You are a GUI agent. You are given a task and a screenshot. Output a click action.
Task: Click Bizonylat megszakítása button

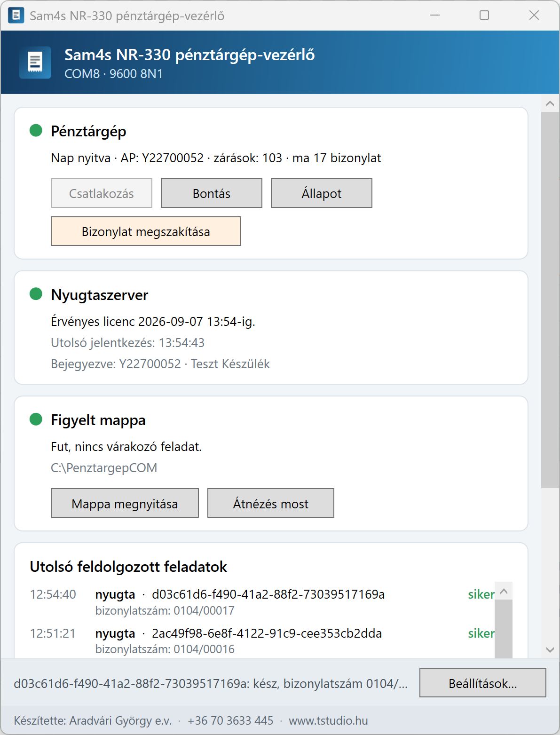pos(146,231)
